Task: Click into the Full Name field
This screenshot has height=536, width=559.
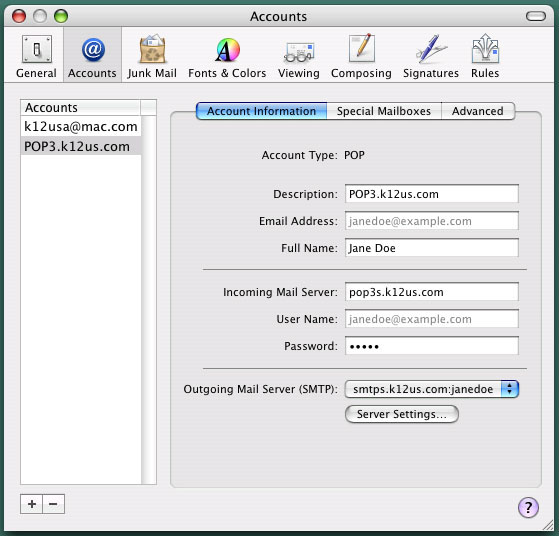Action: tap(431, 248)
